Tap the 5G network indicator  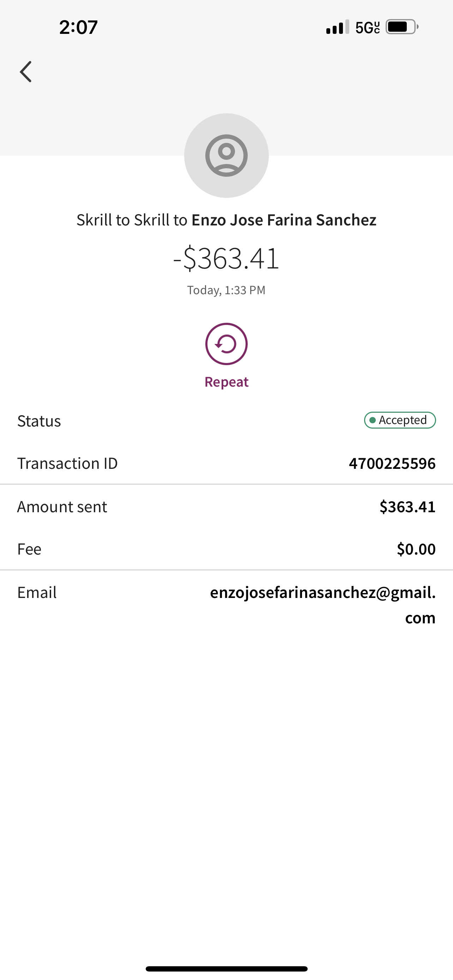(x=367, y=28)
